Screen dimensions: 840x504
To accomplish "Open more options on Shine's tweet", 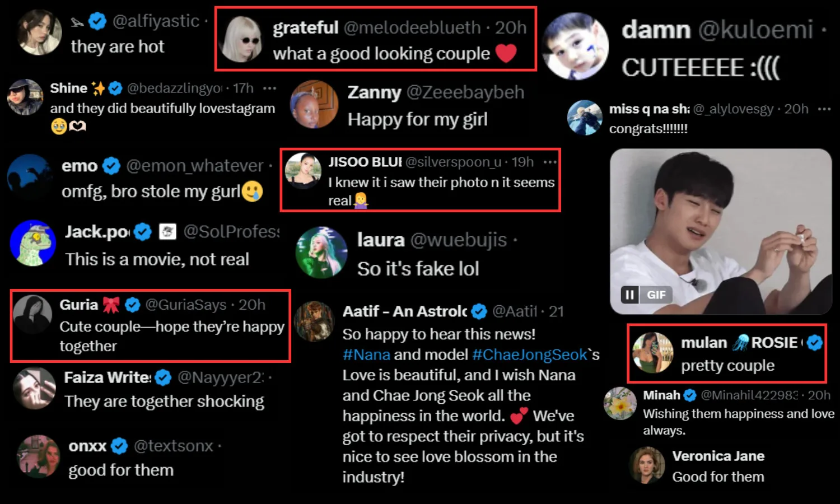I will tap(270, 88).
